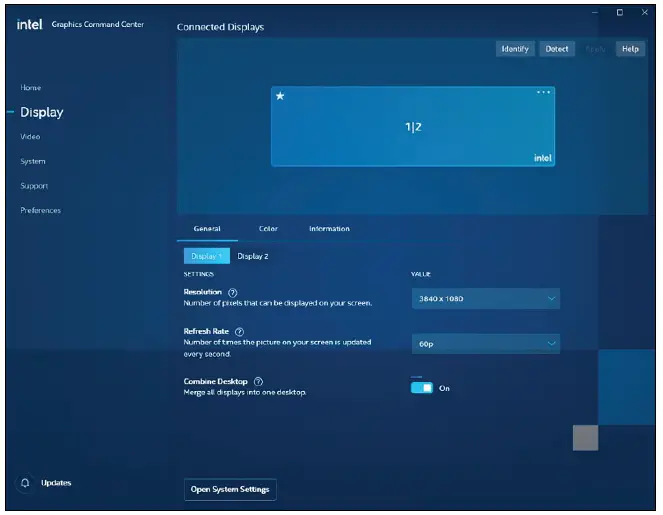Click the Connected Displays heading

(x=220, y=27)
